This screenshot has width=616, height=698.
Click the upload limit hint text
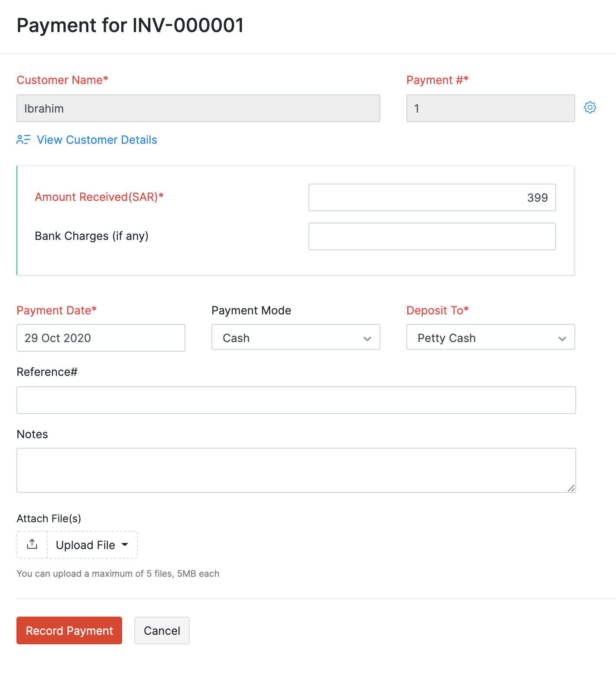pyautogui.click(x=118, y=574)
